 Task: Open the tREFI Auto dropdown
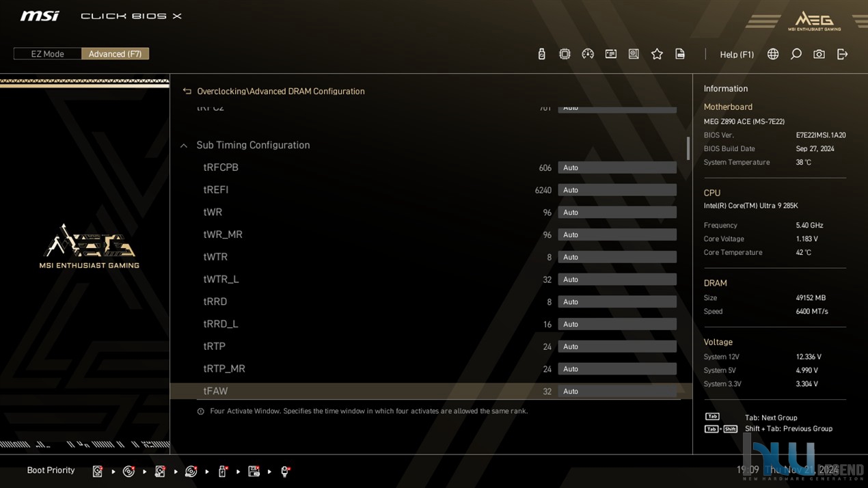[617, 190]
